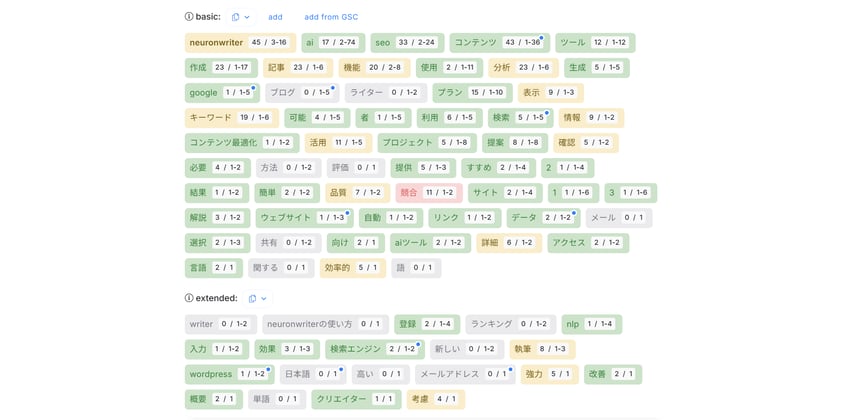The image size is (844, 420).
Task: Click the 活用 keyword chip
Action: (x=338, y=143)
